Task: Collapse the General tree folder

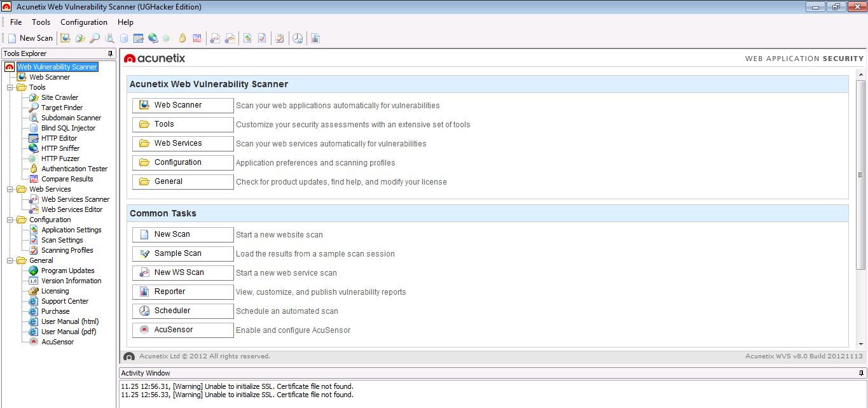Action: tap(10, 260)
